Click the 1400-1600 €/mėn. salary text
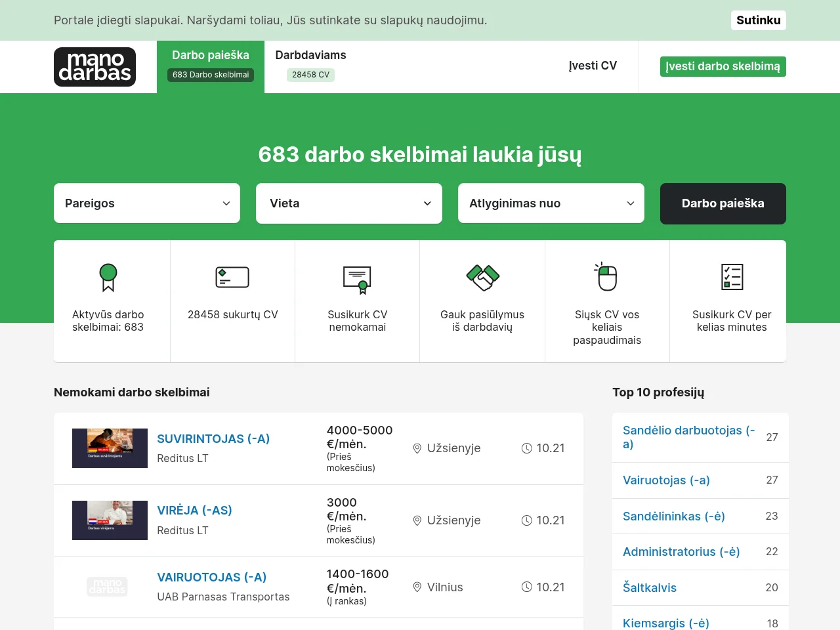 [x=358, y=581]
